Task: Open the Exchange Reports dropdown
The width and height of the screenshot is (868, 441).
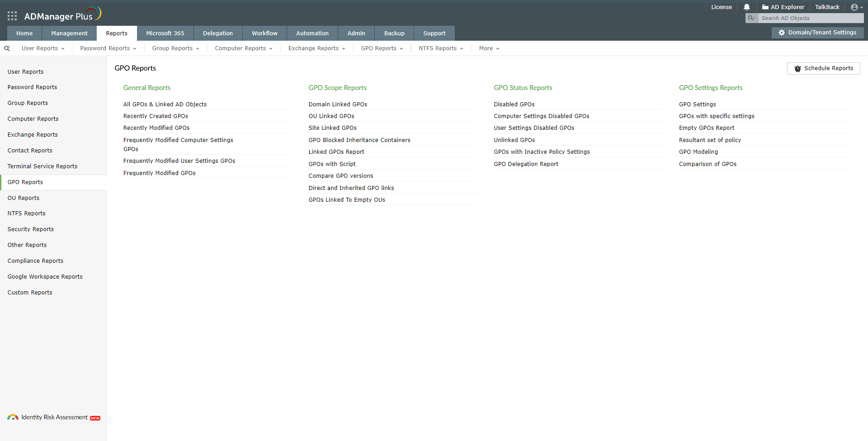Action: pos(316,48)
